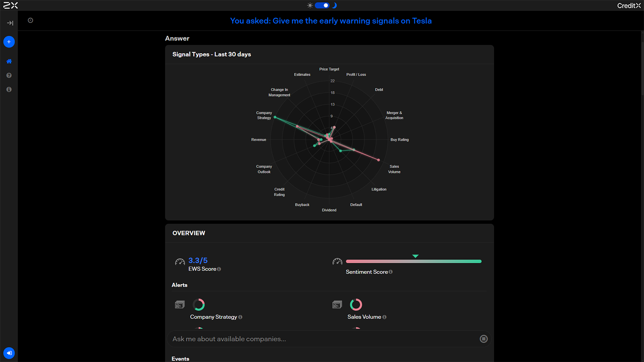Click the 2X logo in the top bar
Image resolution: width=644 pixels, height=362 pixels.
pos(10,6)
